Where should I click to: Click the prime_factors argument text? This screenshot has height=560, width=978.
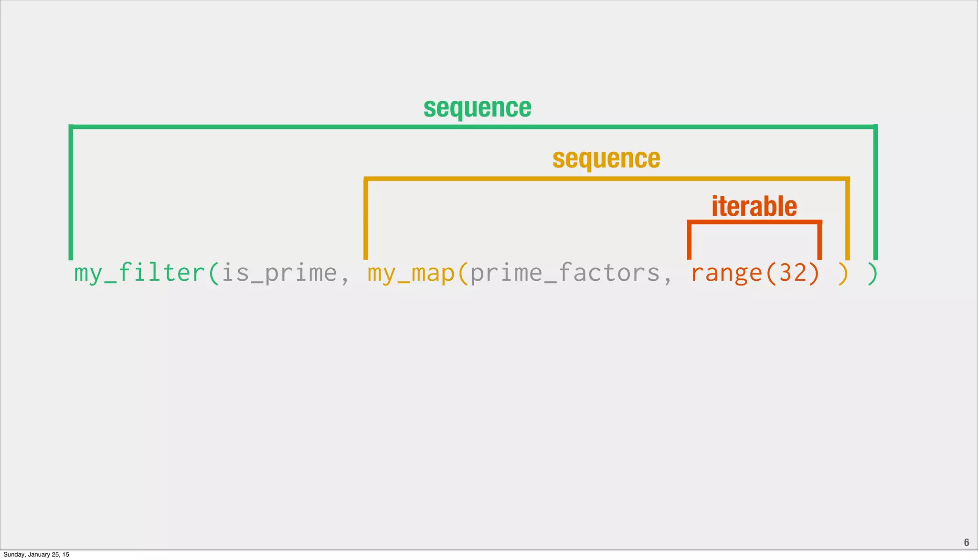click(x=565, y=273)
